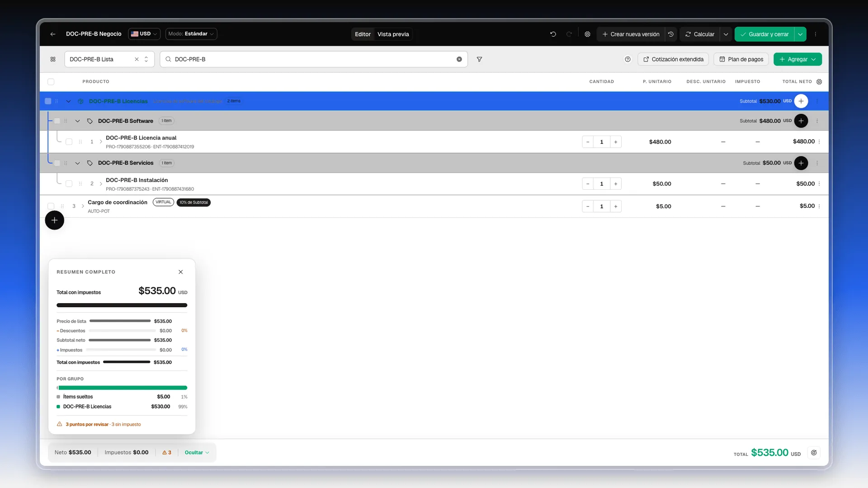Image resolution: width=868 pixels, height=488 pixels.
Task: Click the redo icon in top bar
Action: 569,34
